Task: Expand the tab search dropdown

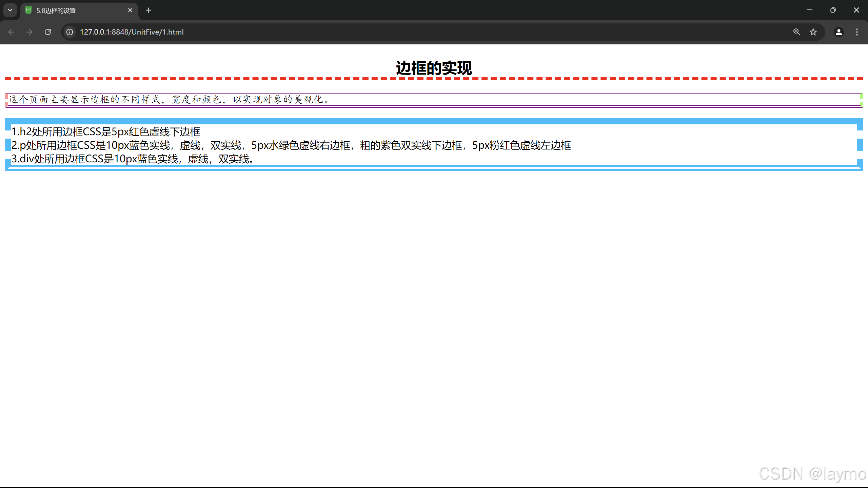Action: pyautogui.click(x=10, y=10)
